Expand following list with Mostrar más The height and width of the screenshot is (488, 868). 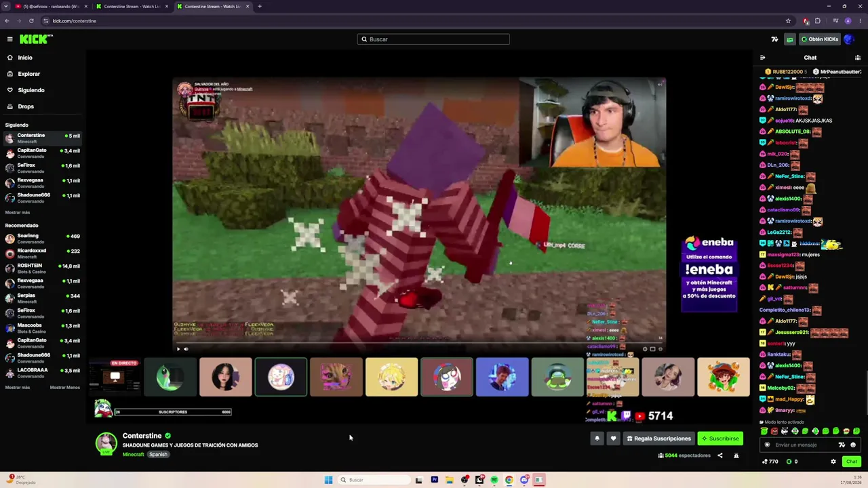click(18, 212)
